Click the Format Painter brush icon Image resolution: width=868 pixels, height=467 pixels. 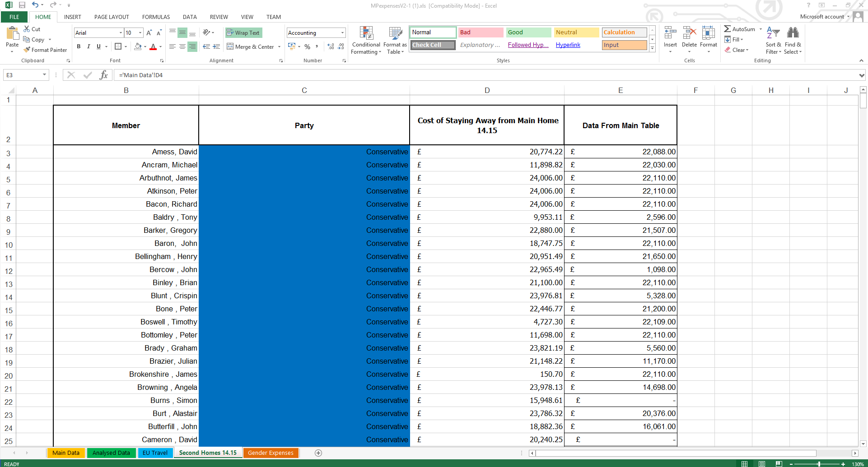(x=27, y=50)
